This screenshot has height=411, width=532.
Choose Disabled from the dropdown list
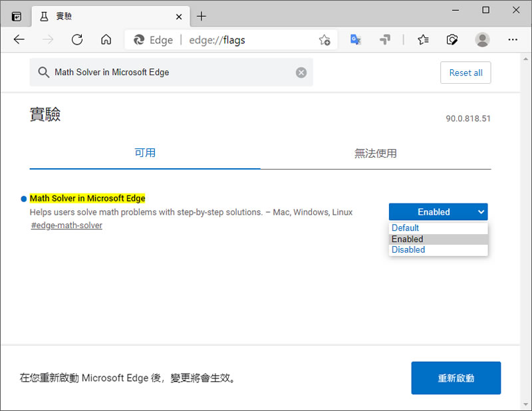(x=438, y=250)
